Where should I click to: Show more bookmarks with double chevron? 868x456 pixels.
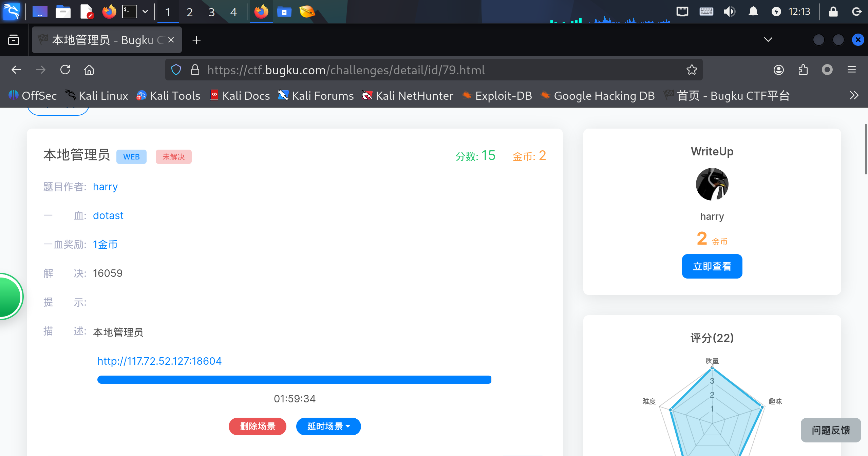854,96
